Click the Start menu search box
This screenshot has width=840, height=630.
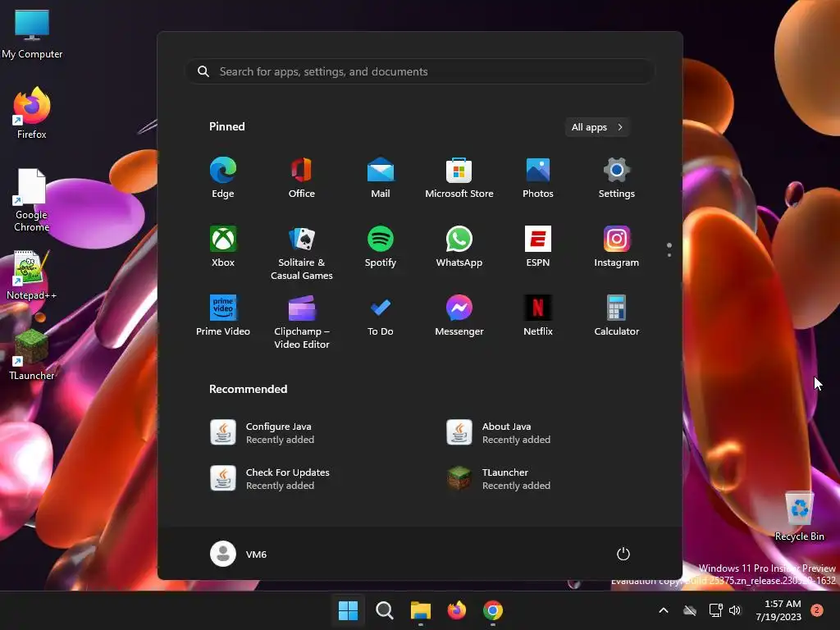420,71
